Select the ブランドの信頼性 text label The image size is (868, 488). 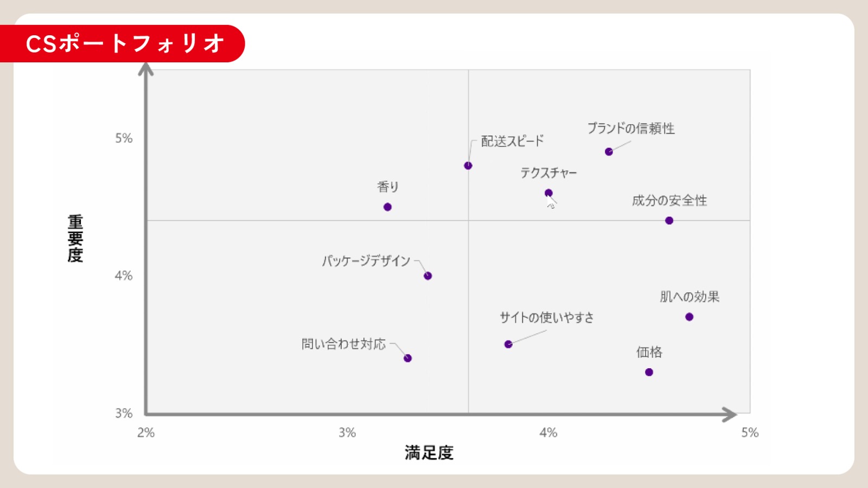(631, 129)
